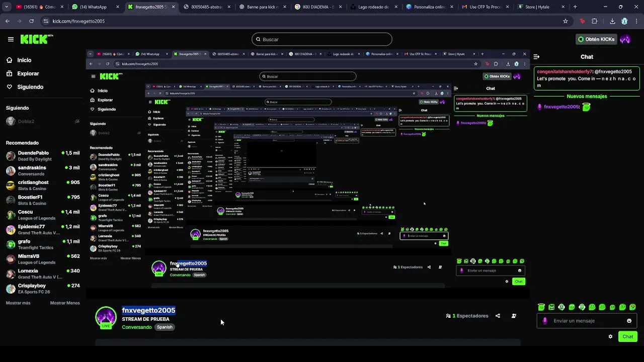Go back with the browser back arrow
This screenshot has width=644, height=362.
point(8,21)
